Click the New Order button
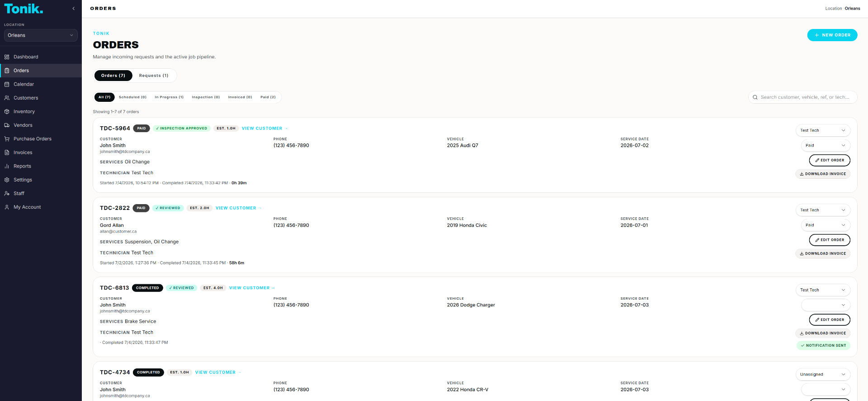The image size is (868, 401). (x=832, y=35)
